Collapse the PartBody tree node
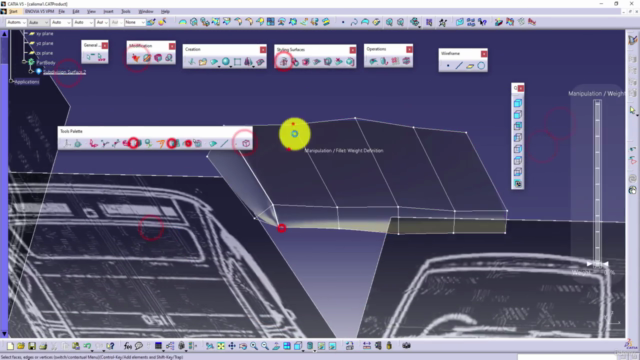 pos(24,62)
